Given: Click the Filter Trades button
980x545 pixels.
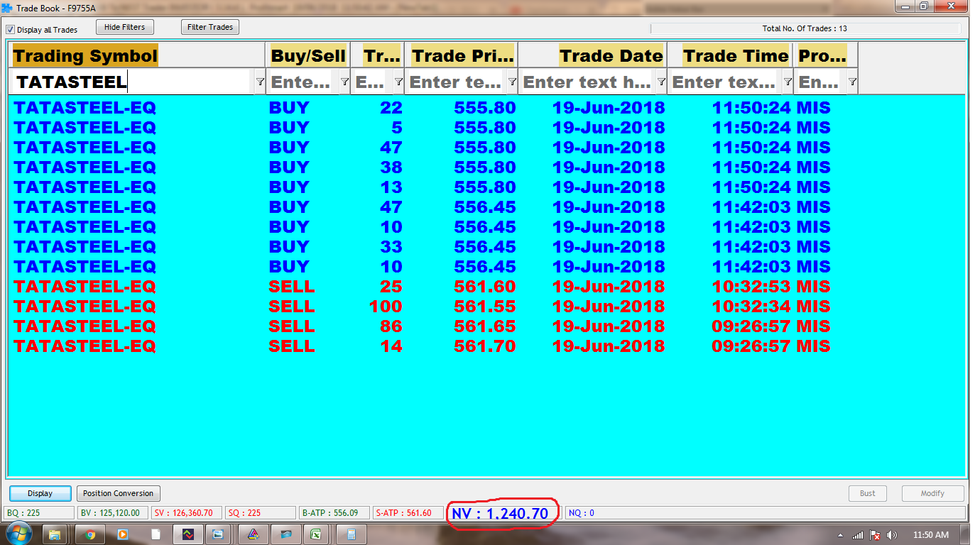Looking at the screenshot, I should tap(210, 27).
